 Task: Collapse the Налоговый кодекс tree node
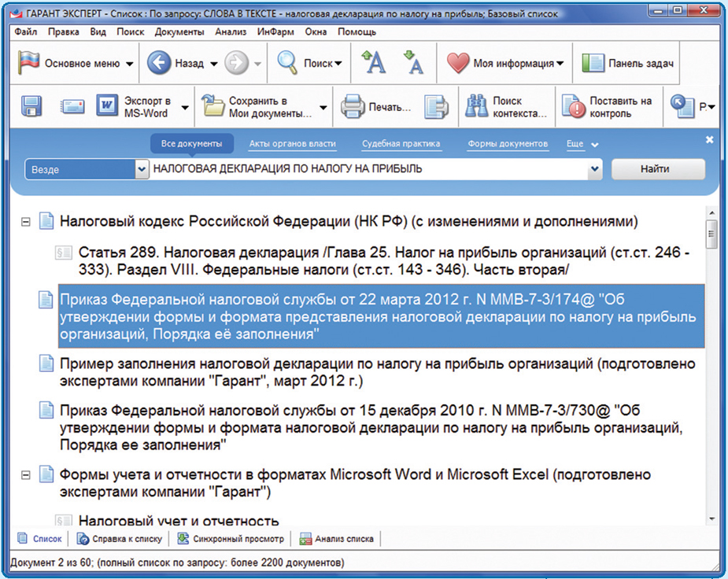click(x=26, y=222)
